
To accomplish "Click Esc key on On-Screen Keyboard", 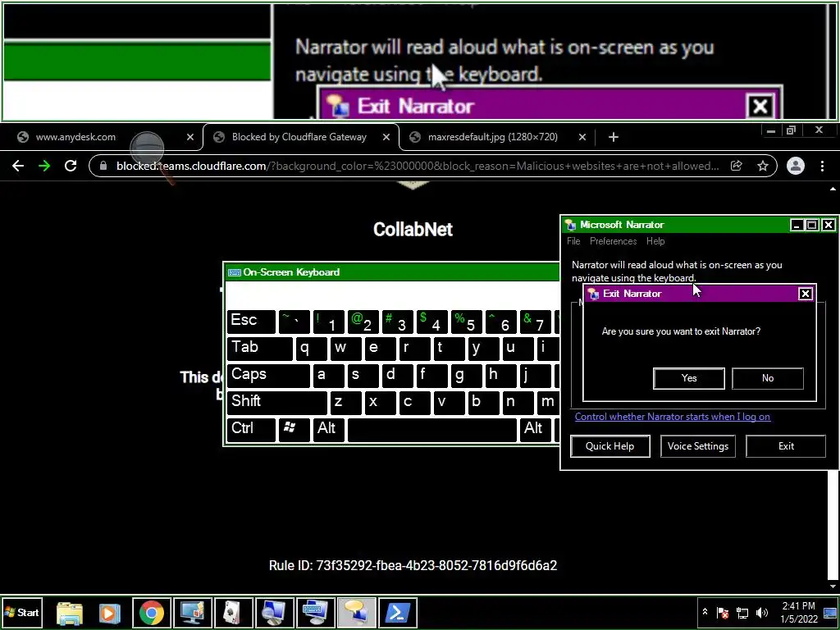I will click(x=251, y=322).
